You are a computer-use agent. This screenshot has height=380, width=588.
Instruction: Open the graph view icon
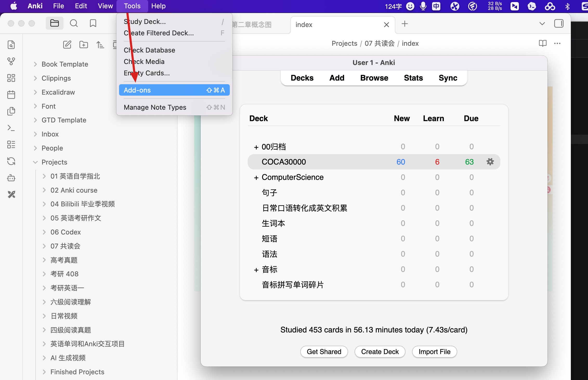11,61
